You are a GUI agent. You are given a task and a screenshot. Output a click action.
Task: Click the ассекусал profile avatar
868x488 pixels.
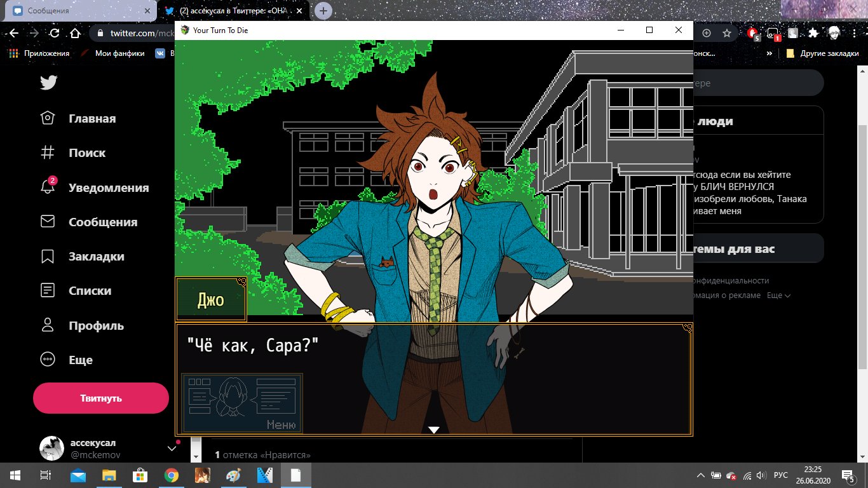pos(51,448)
